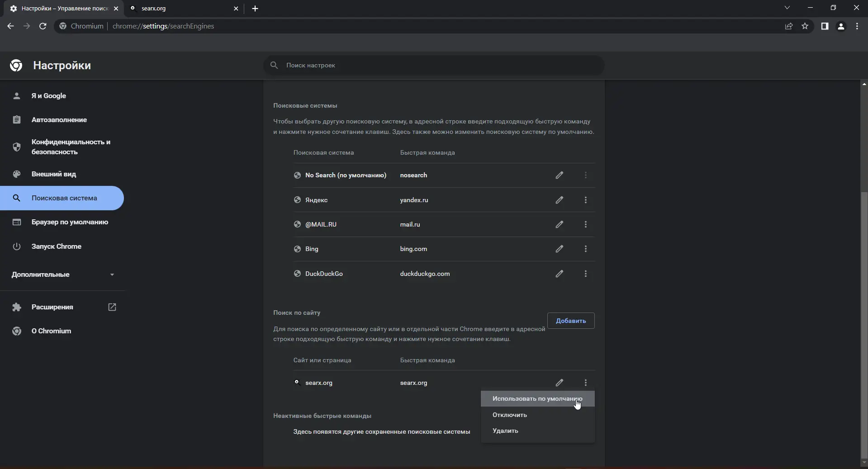The image size is (868, 469).
Task: Open Расширения in the sidebar
Action: (52, 307)
